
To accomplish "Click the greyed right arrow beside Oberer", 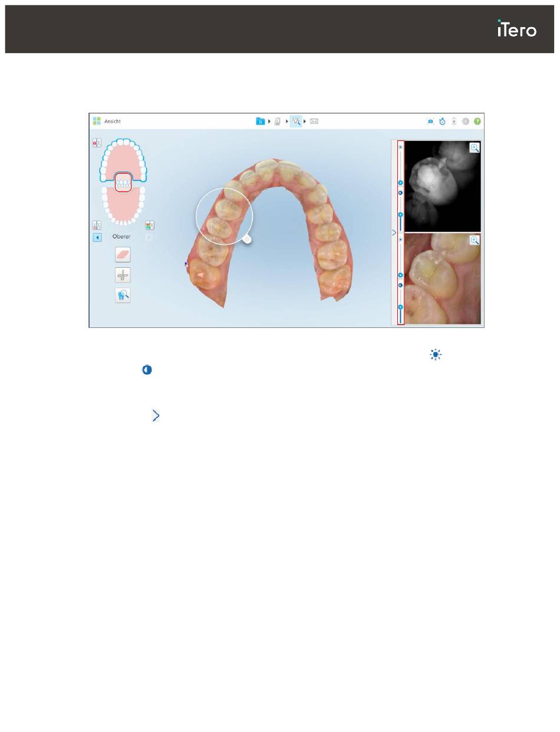I will coord(149,237).
